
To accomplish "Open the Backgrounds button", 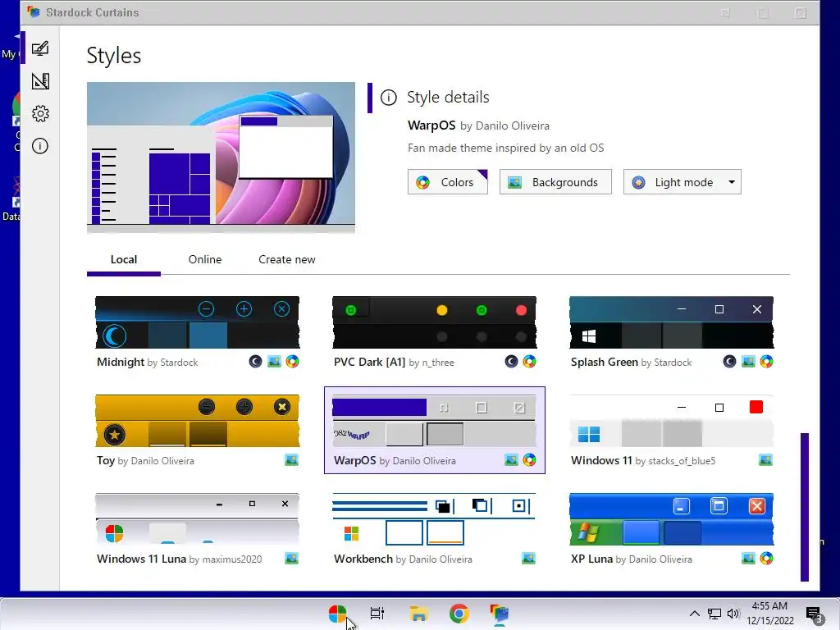I will point(555,182).
